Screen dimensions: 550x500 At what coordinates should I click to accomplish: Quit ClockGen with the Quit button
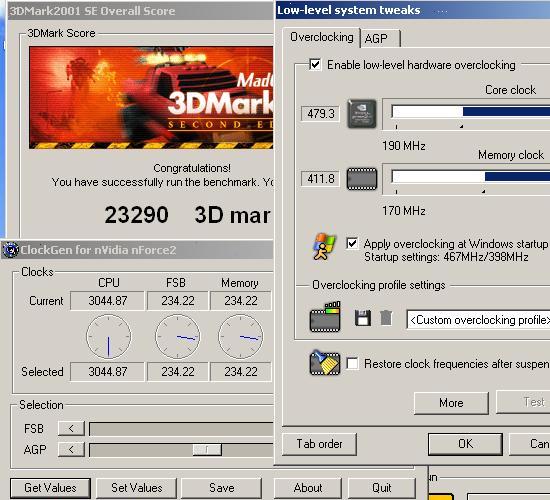(x=381, y=488)
